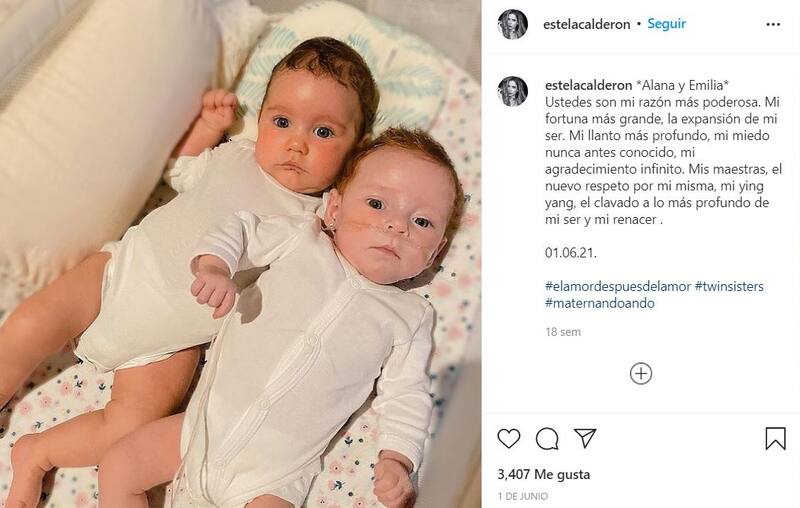Open the estelacalderon profile picture in header
Image resolution: width=800 pixels, height=508 pixels.
(512, 24)
